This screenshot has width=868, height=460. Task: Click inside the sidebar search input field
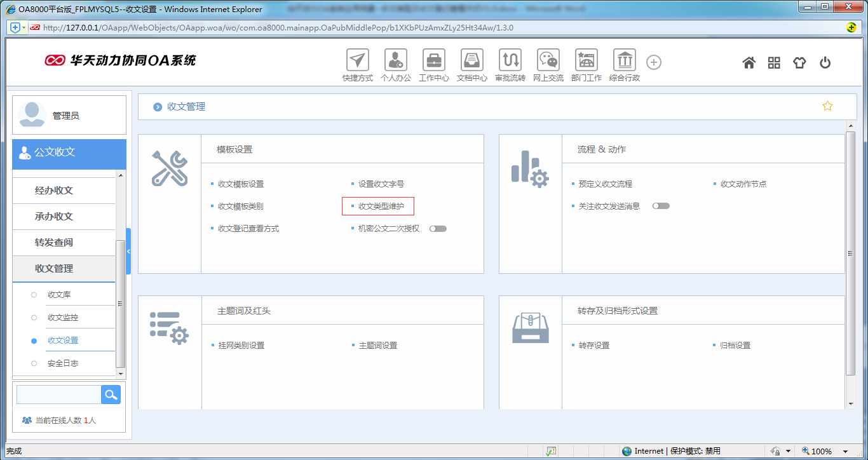point(58,394)
